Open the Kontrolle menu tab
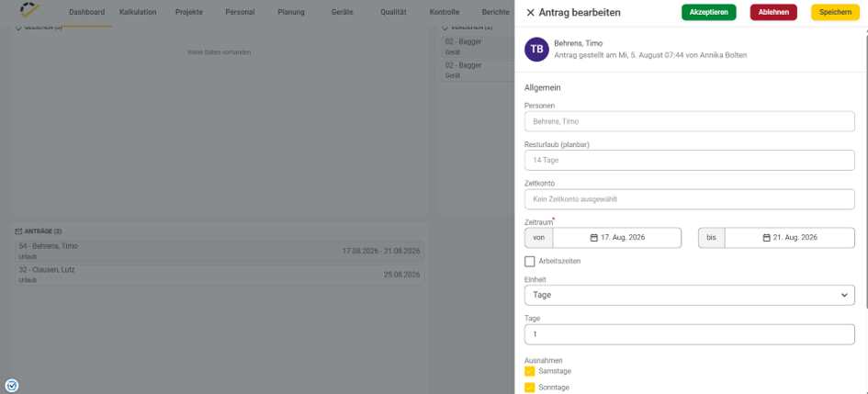Screen dimensions: 868x394 (x=445, y=12)
